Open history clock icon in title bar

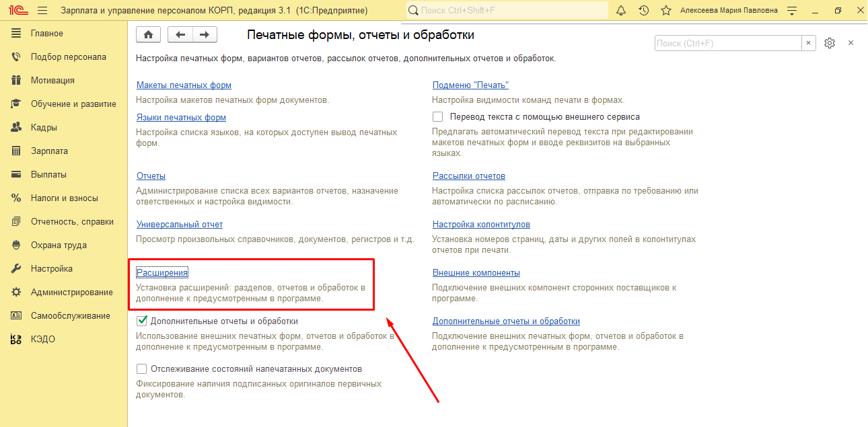pyautogui.click(x=643, y=11)
